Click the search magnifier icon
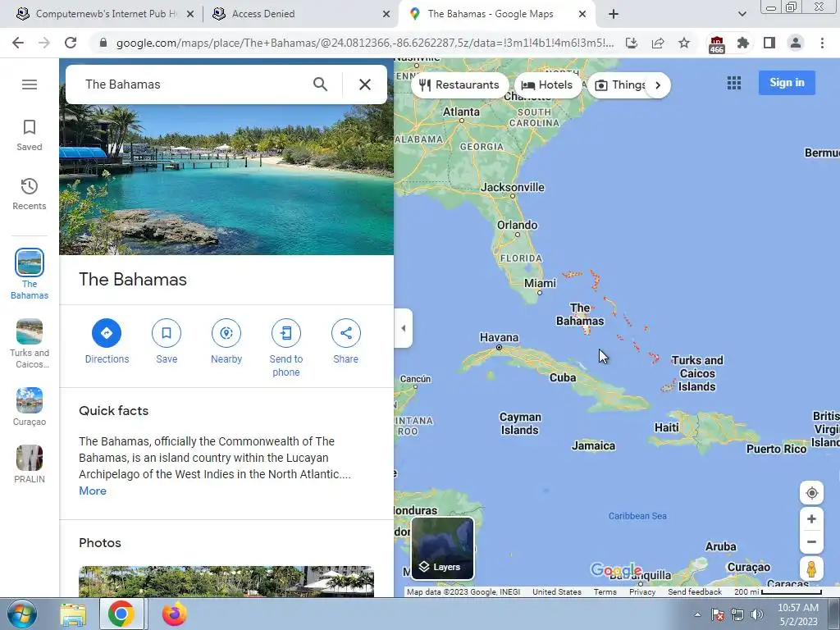840x630 pixels. tap(321, 84)
